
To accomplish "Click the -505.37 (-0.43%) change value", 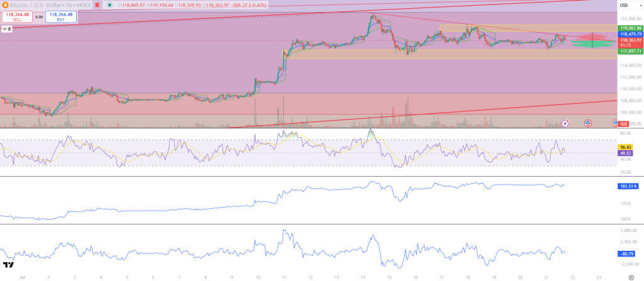I will (249, 5).
